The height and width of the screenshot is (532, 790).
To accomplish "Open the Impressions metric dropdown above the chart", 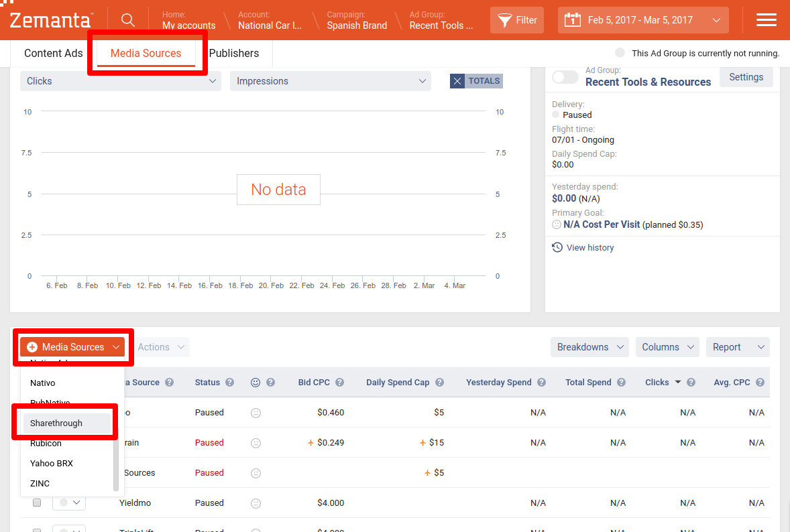I will [x=331, y=81].
